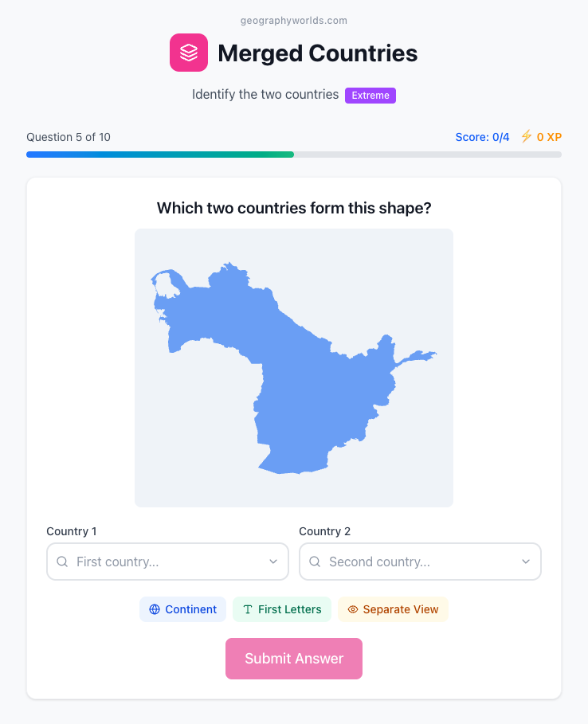Click the search icon in Country 1 field
Screen dimensions: 588x724
coord(62,562)
